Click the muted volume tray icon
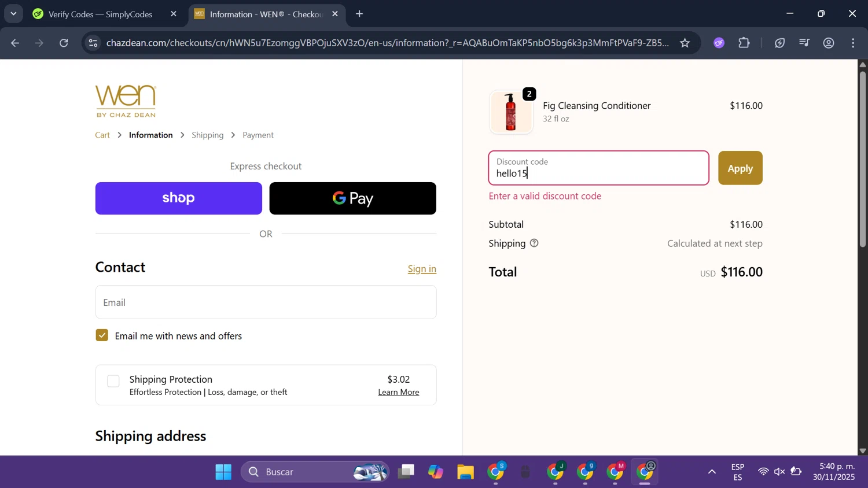The height and width of the screenshot is (488, 868). click(780, 472)
